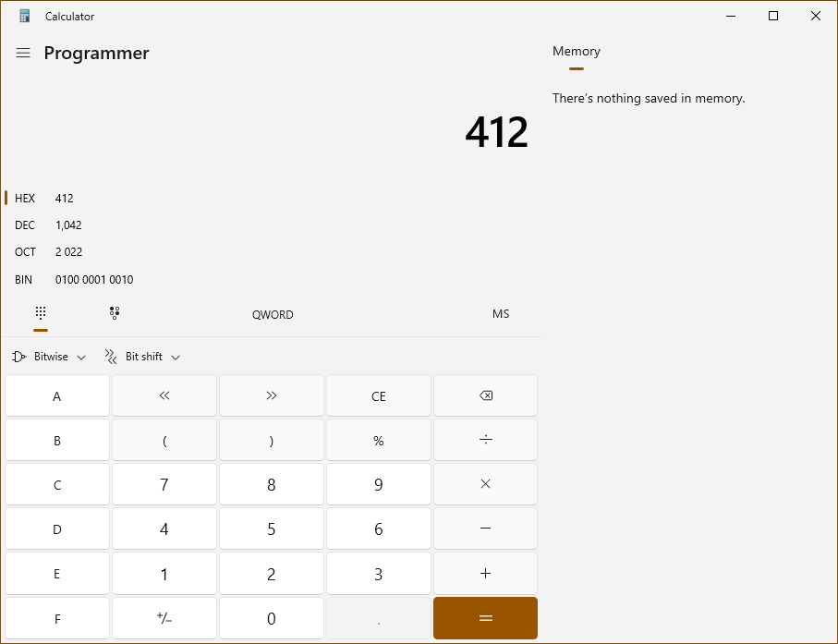838x644 pixels.
Task: Click the number 1 key
Action: click(164, 574)
